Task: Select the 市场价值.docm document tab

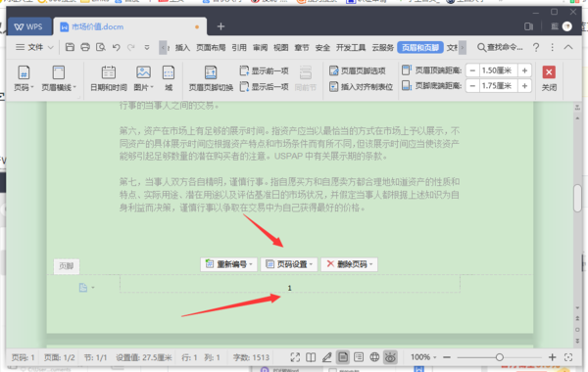Action: (x=129, y=27)
